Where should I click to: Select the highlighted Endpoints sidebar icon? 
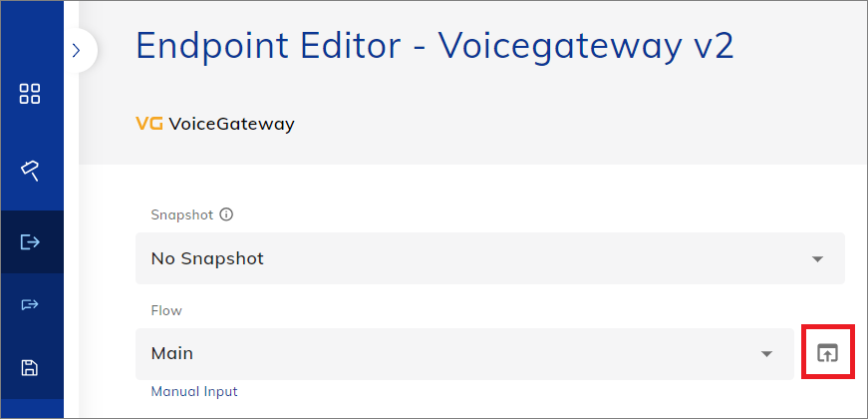point(30,241)
